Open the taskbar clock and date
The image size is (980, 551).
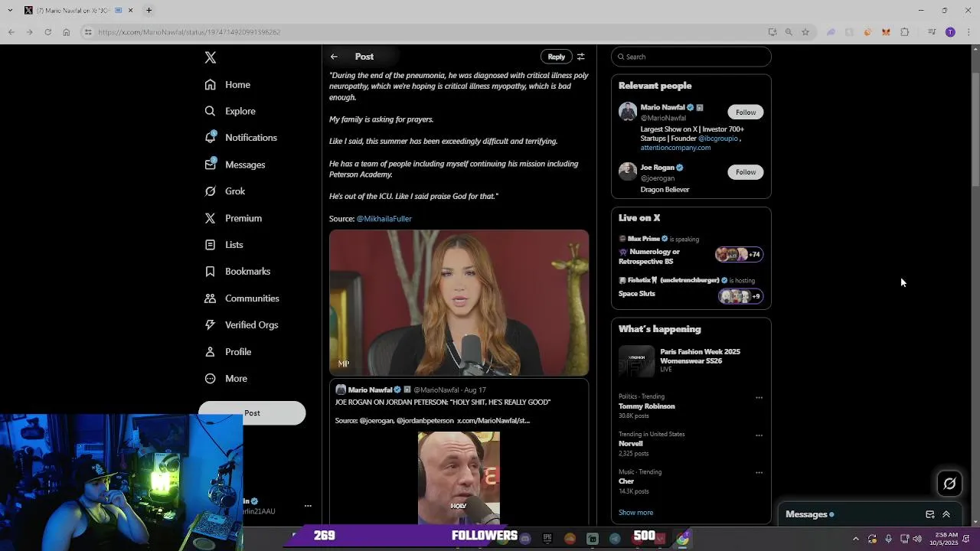pos(946,539)
